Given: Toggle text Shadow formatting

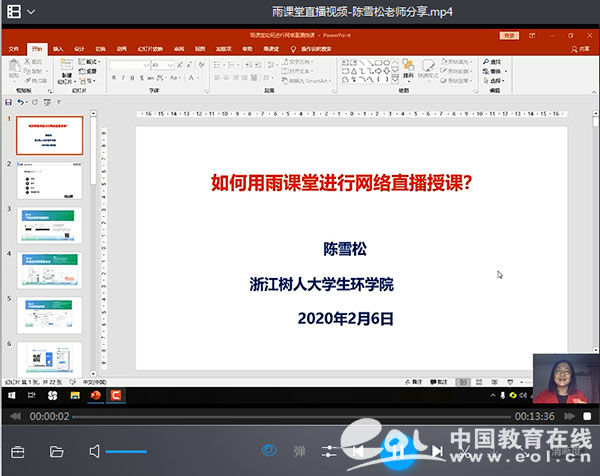Looking at the screenshot, I should pyautogui.click(x=142, y=78).
